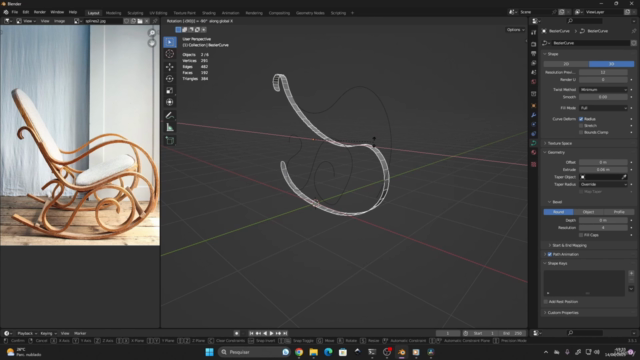The height and width of the screenshot is (360, 640).
Task: Set curve shape to 3D
Action: [x=611, y=64]
